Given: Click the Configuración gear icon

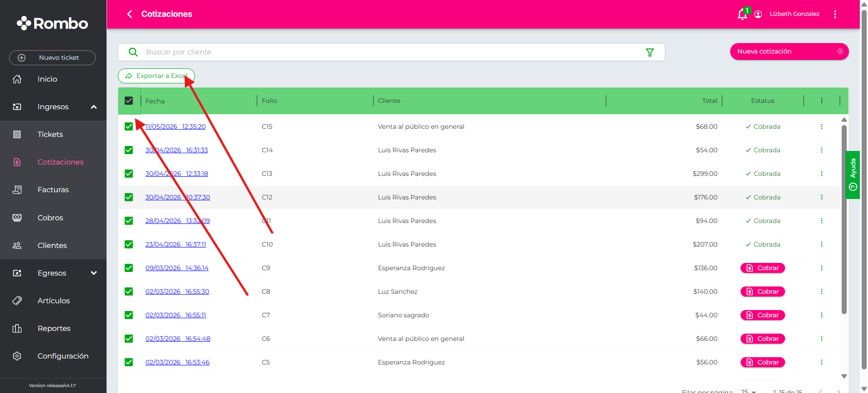Looking at the screenshot, I should [x=17, y=356].
